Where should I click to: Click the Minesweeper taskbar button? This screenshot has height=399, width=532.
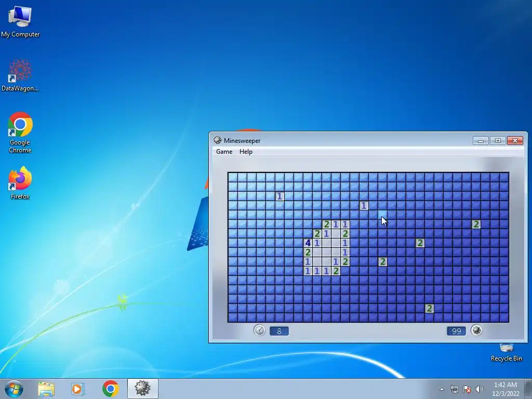142,389
